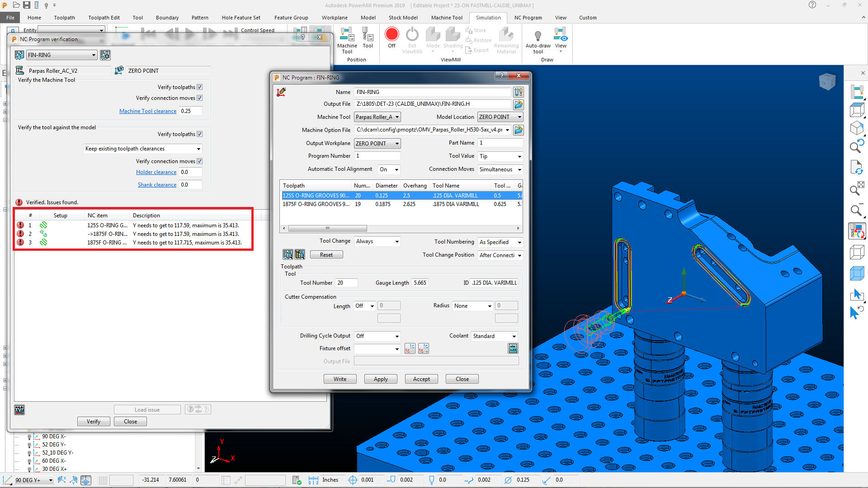
Task: Click the zoom-to-box magnifier icon in right toolbar
Action: pyautogui.click(x=857, y=188)
